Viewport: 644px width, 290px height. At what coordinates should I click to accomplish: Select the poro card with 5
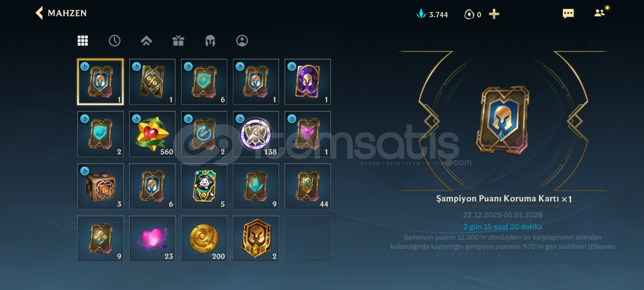[x=204, y=186]
